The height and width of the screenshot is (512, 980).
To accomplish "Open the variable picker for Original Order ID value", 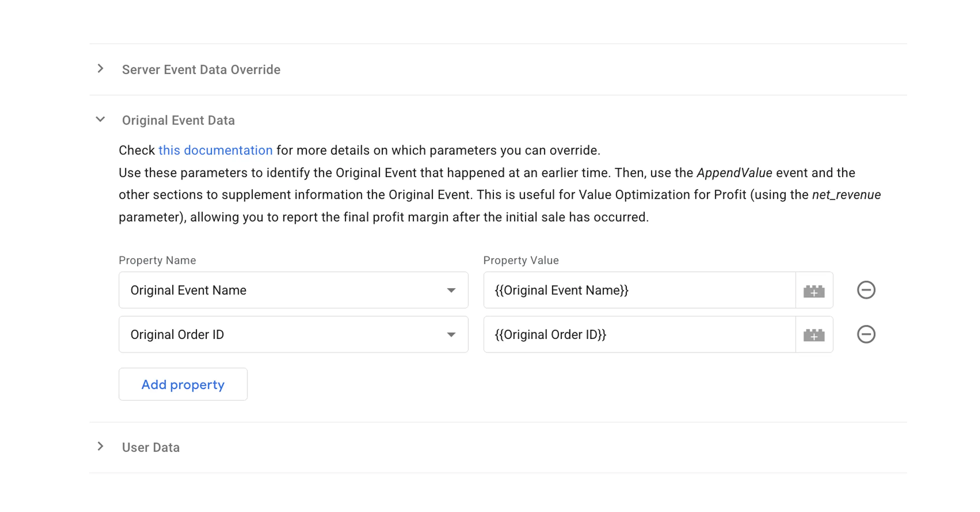I will click(814, 335).
